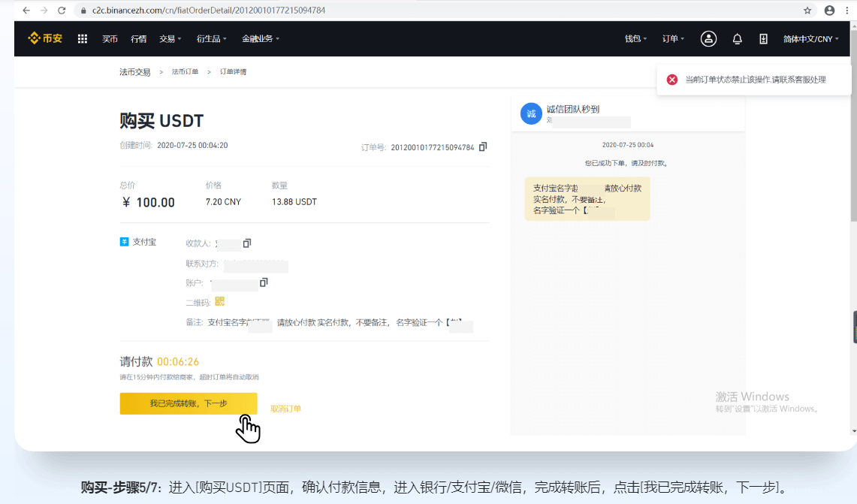The height and width of the screenshot is (504, 857).
Task: Bookmark this page with star icon
Action: click(x=807, y=11)
